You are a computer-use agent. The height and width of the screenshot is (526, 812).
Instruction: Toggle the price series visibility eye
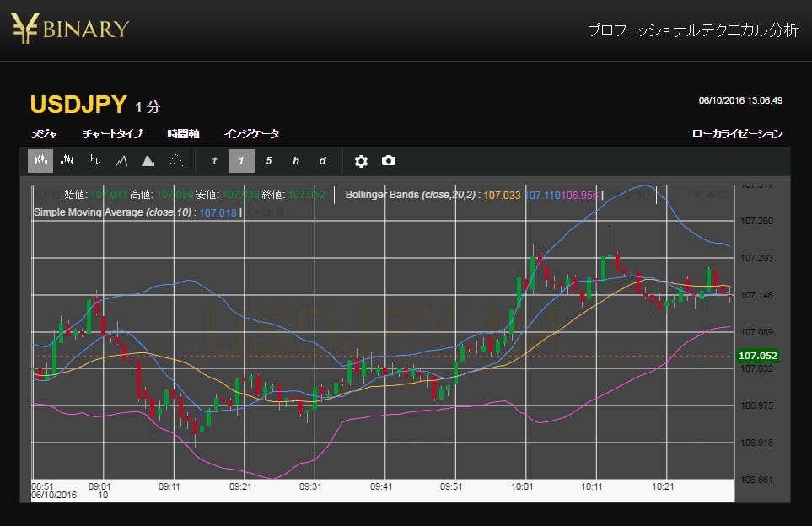click(42, 195)
